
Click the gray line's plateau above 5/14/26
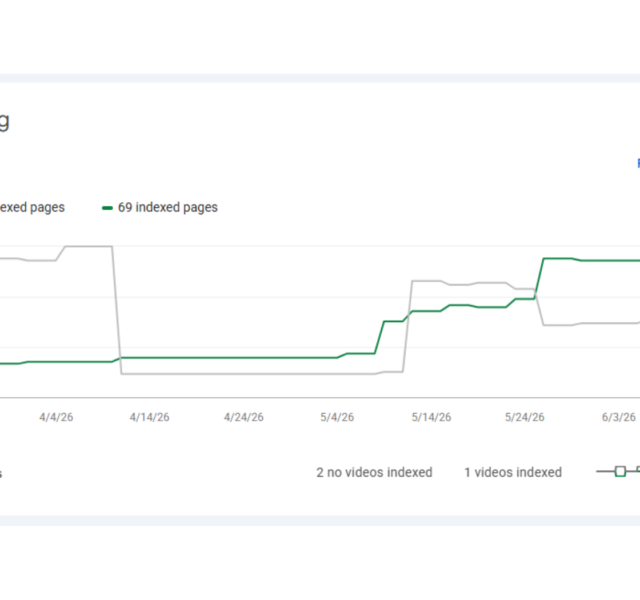pos(427,281)
